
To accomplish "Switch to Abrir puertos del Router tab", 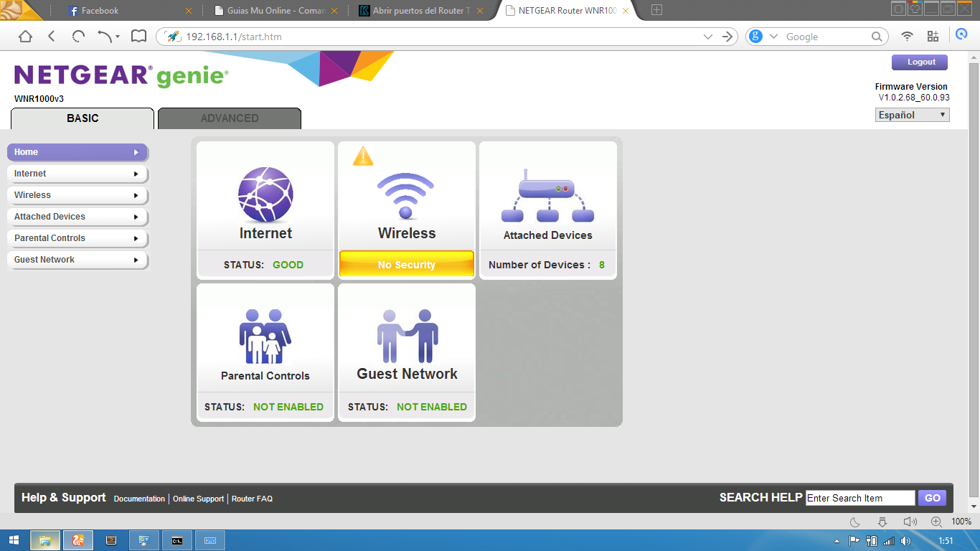I will pos(422,11).
